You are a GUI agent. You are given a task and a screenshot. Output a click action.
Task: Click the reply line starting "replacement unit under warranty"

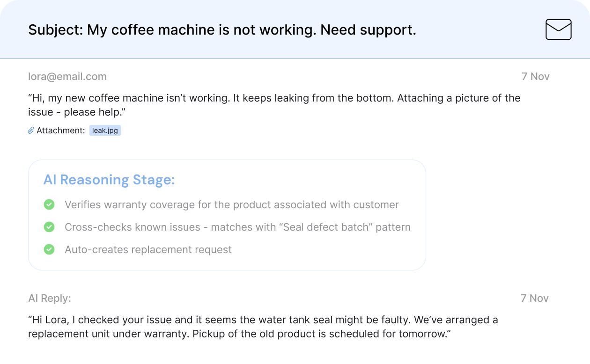tap(239, 334)
